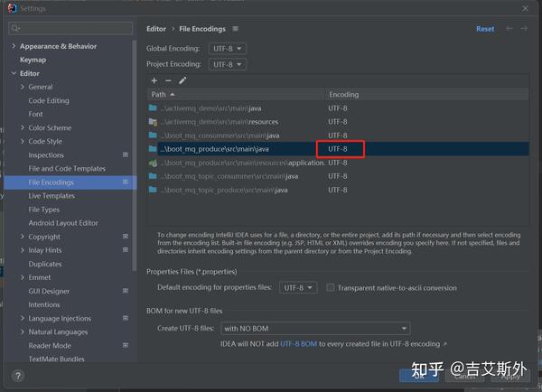The width and height of the screenshot is (542, 392).
Task: Expand Appearance & Behavior section
Action: [14, 46]
